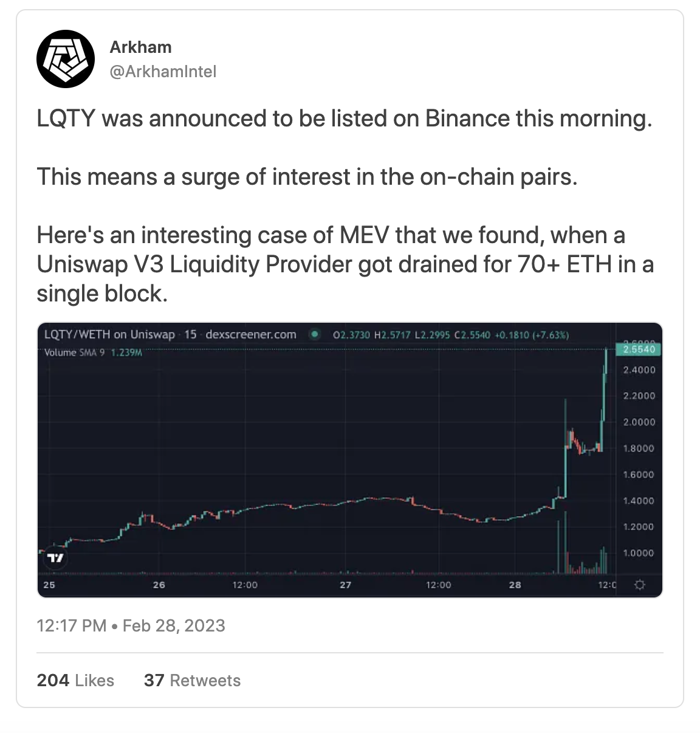Click the Arkham display name
Screen dimensions: 700x733
tap(140, 47)
